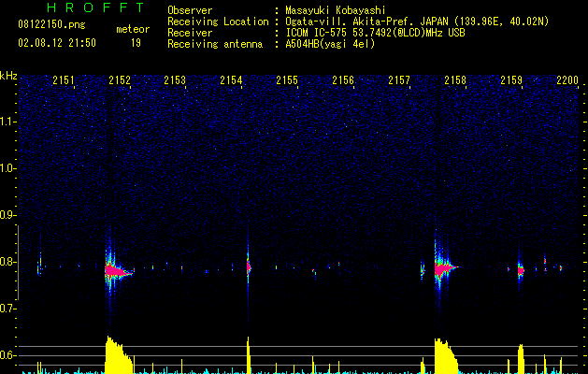Select the file name 08122150.png
Screen dimensions: 588x374
point(51,25)
